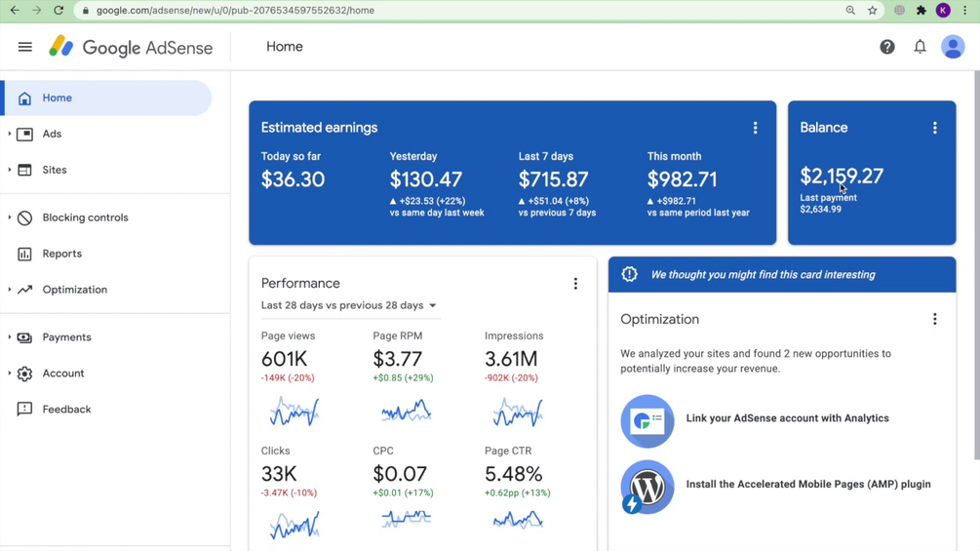Open browser extensions puzzle icon
This screenshot has height=551, width=980.
[921, 10]
